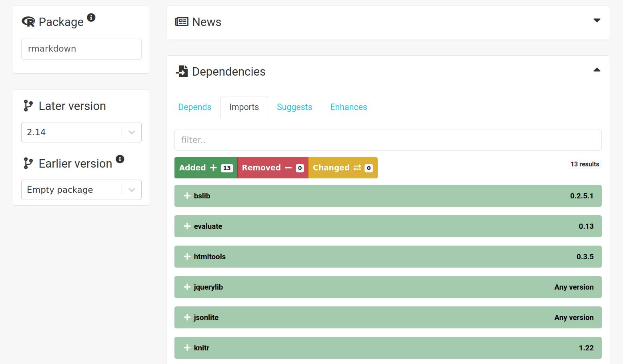Click the info icon beside Package heading
623x364 pixels.
[91, 17]
